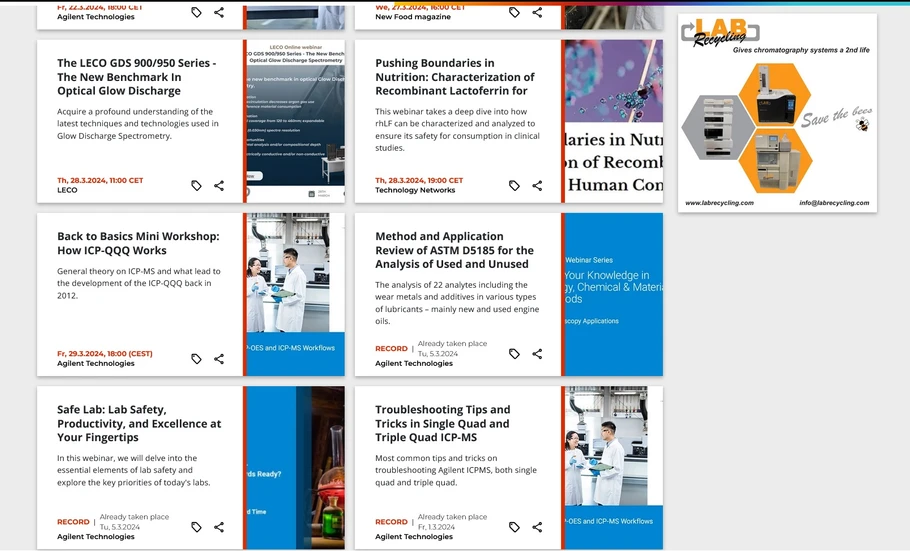Click info@labrecycling.com in the ad
The height and width of the screenshot is (551, 910).
(x=834, y=203)
